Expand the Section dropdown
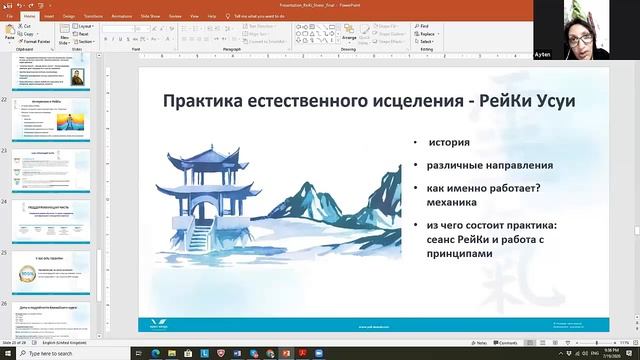The image size is (640, 360). (x=84, y=42)
